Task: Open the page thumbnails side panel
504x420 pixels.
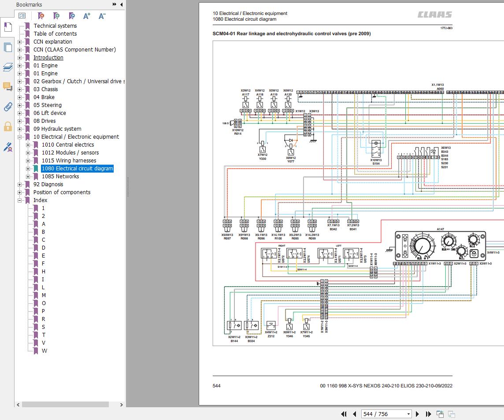Action: click(x=7, y=47)
